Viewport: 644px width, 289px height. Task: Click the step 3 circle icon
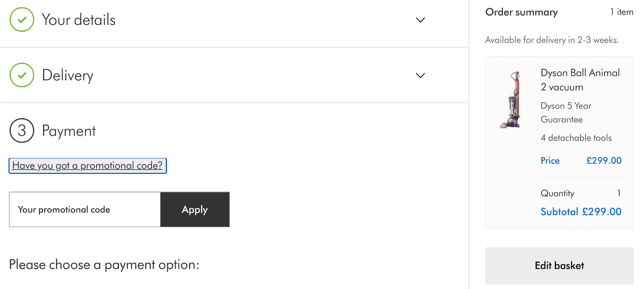coord(22,131)
